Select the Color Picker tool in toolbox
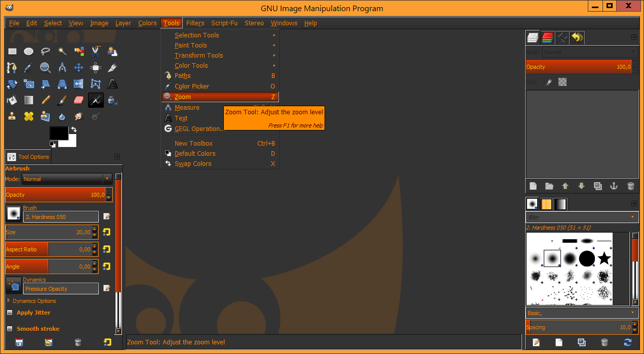644x354 pixels. (29, 68)
